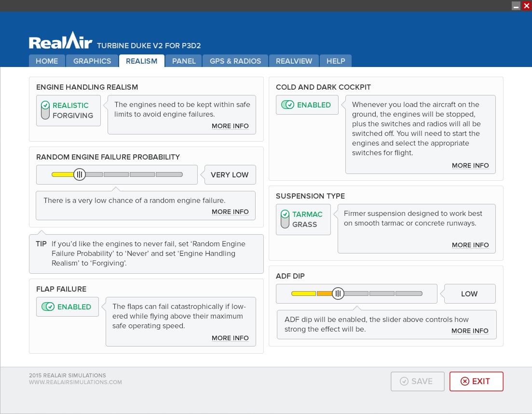532x414 pixels.
Task: Switch Suspension Type from Tarmac to Grass
Action: [285, 219]
